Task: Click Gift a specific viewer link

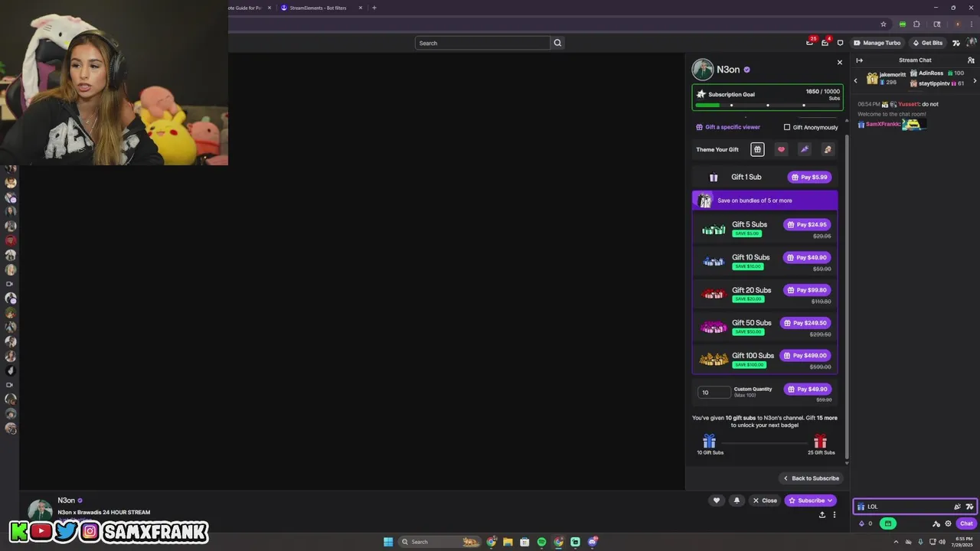Action: (x=728, y=127)
